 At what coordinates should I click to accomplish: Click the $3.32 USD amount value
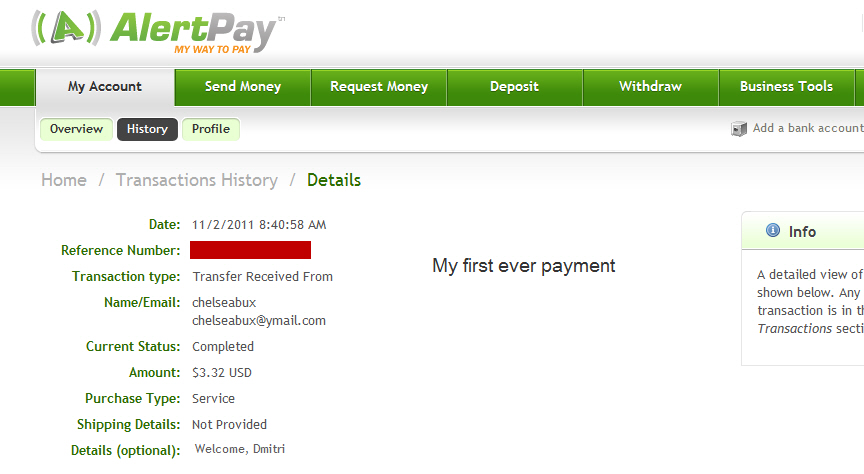(x=222, y=373)
